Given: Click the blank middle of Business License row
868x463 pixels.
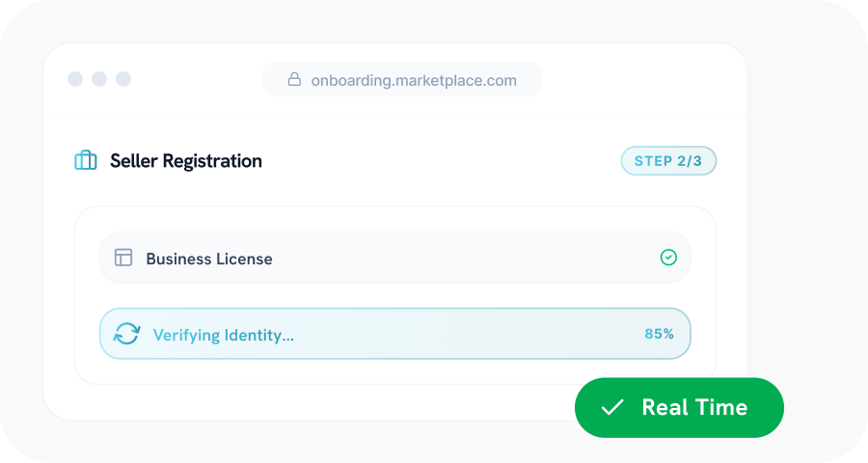Looking at the screenshot, I should coord(463,258).
